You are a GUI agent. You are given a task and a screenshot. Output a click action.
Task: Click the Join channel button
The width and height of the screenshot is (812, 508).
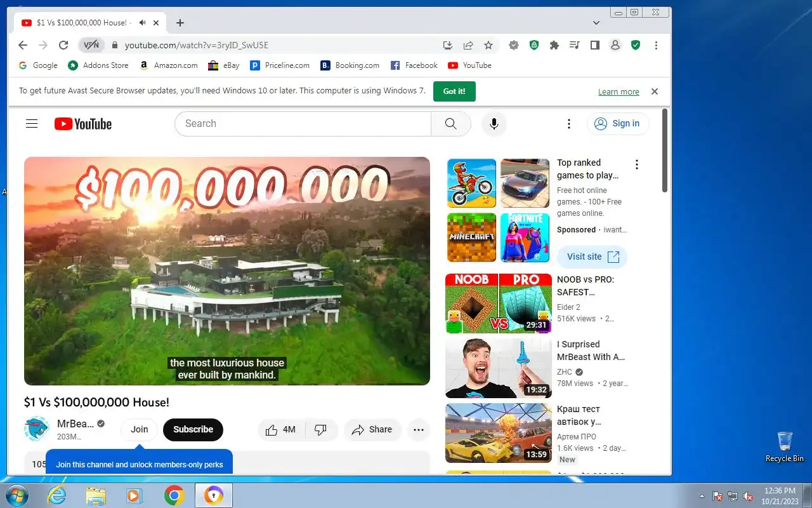[140, 430]
